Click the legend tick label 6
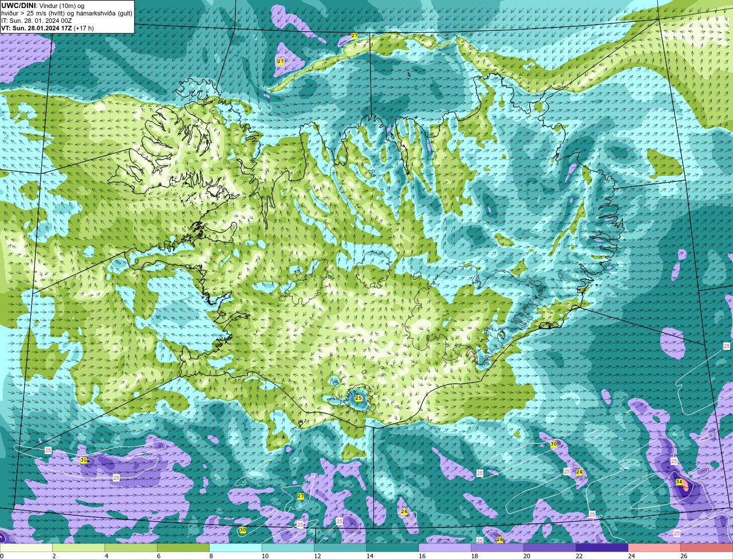The height and width of the screenshot is (560, 733). (159, 556)
